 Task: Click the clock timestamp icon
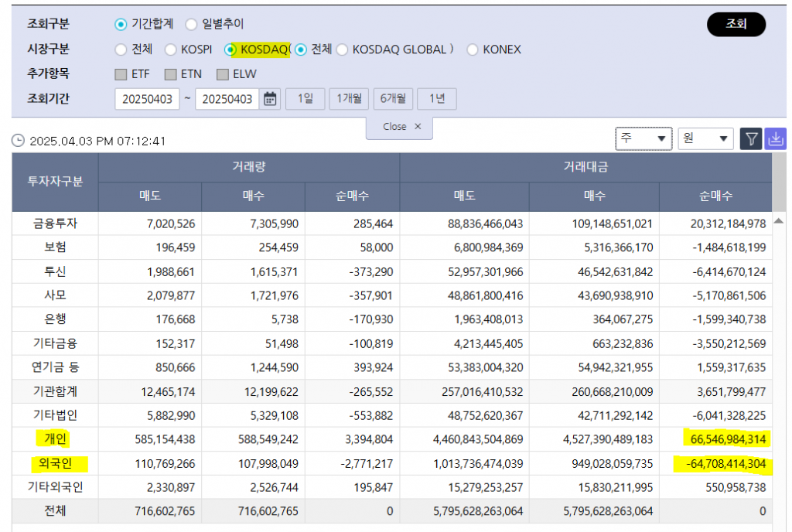click(x=19, y=142)
